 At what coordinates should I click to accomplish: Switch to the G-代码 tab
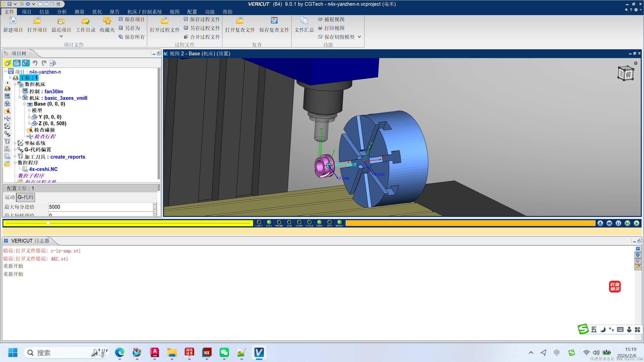[25, 197]
